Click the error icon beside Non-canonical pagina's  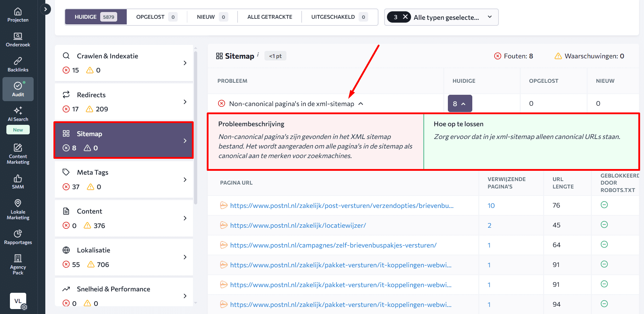222,103
